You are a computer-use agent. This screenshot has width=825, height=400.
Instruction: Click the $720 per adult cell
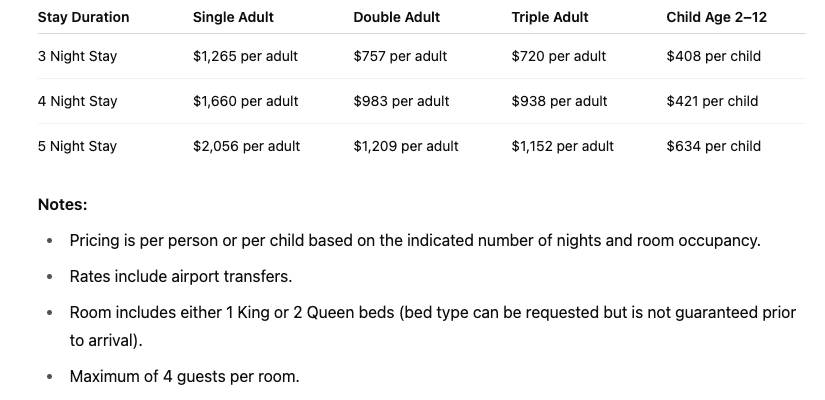558,56
